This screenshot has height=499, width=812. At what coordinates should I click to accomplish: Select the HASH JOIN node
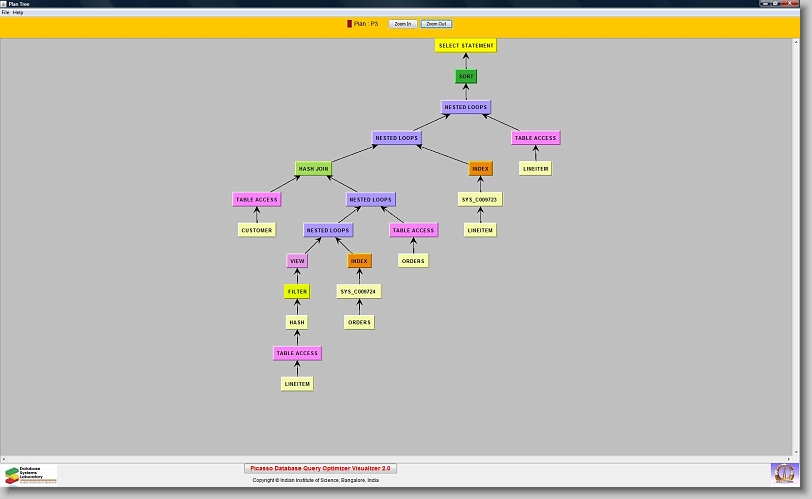[x=313, y=169]
